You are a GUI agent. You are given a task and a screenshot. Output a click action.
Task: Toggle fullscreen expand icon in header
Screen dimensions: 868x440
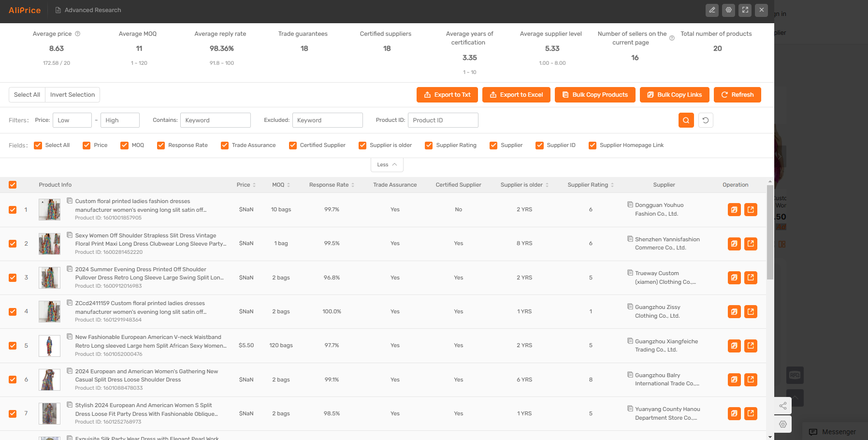tap(745, 10)
